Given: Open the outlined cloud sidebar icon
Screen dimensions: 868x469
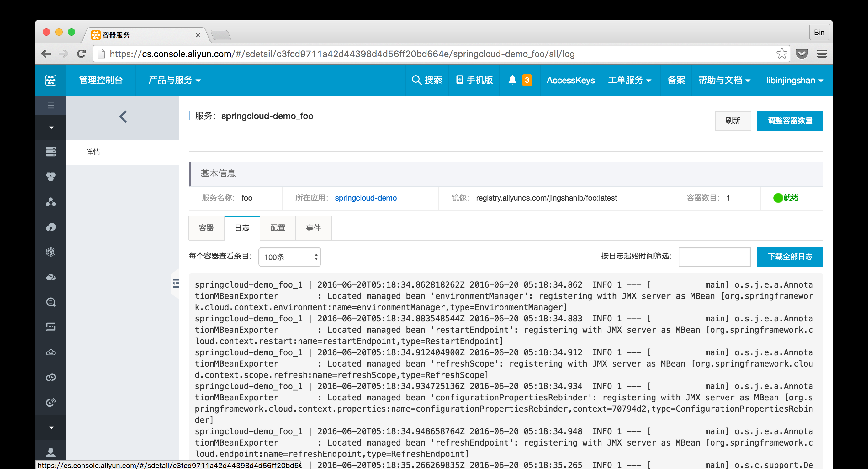Looking at the screenshot, I should (x=50, y=352).
